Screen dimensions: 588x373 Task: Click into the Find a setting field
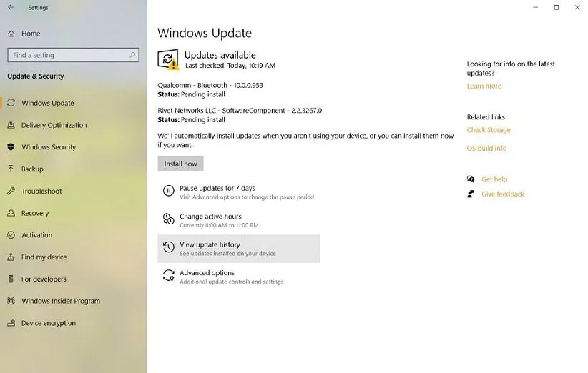pos(68,55)
